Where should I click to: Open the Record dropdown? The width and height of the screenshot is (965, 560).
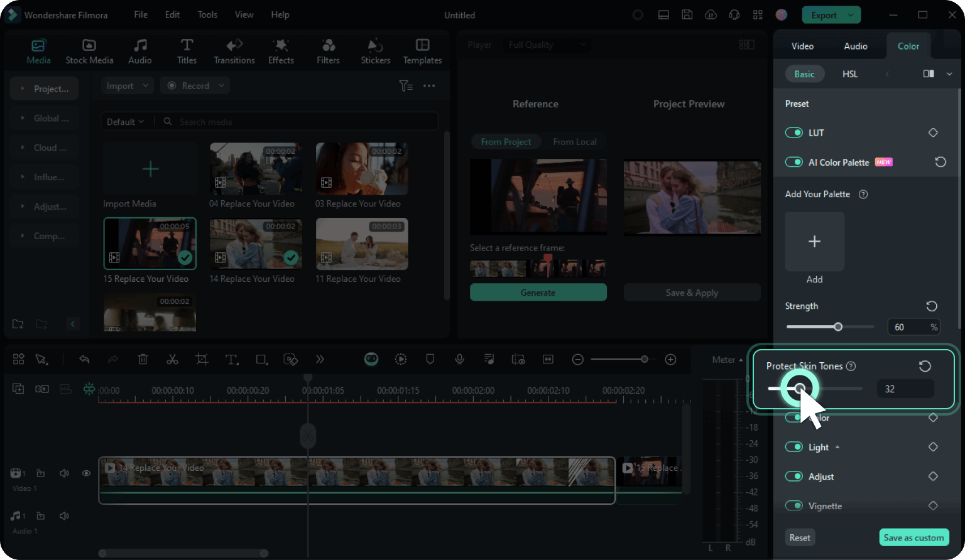(195, 86)
